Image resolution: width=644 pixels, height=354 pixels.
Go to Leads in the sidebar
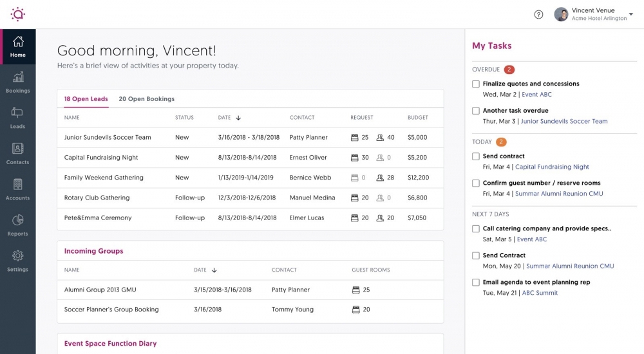[17, 118]
